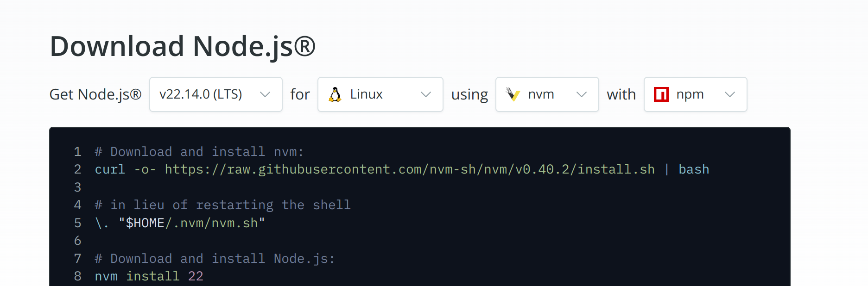Click the Linux penguin icon
The height and width of the screenshot is (286, 868).
(335, 94)
